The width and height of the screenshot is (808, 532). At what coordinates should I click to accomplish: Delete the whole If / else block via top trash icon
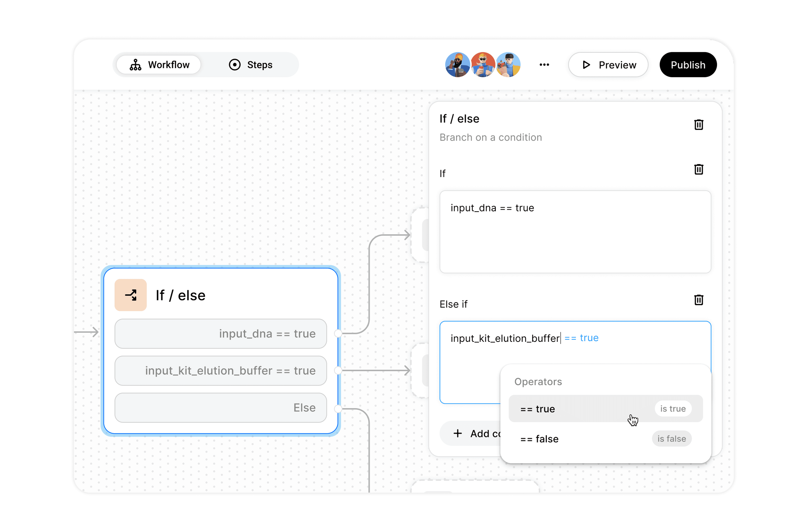[x=698, y=125]
